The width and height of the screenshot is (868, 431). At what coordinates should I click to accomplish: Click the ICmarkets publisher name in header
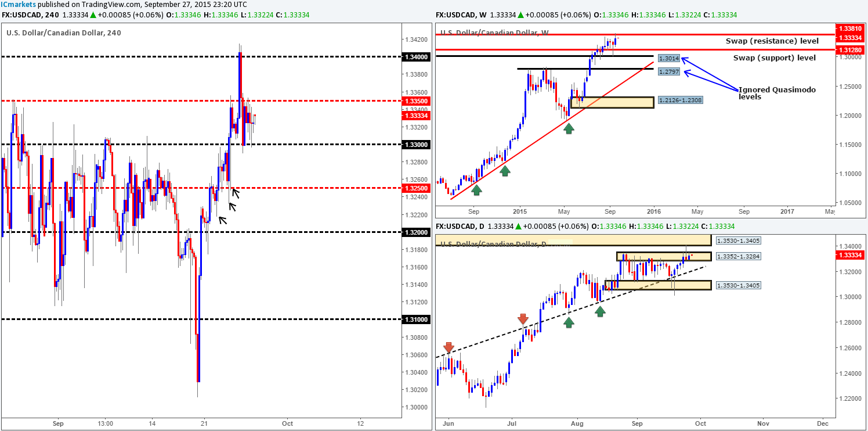pyautogui.click(x=18, y=5)
